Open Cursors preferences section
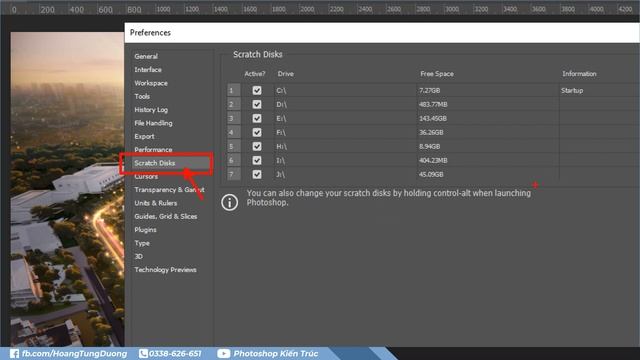The width and height of the screenshot is (640, 360). tap(146, 177)
